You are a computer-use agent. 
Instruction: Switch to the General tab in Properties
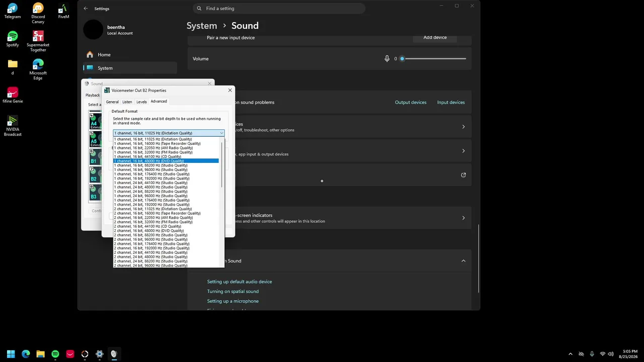click(x=112, y=102)
